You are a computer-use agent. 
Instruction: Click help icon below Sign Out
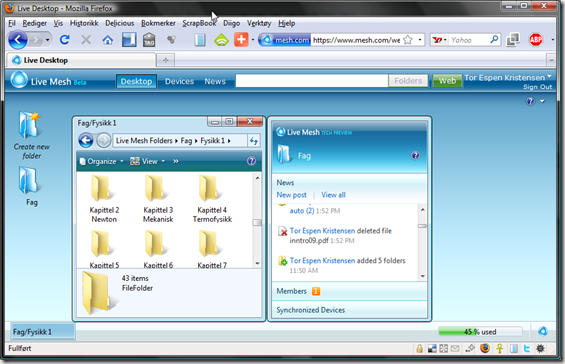click(530, 101)
